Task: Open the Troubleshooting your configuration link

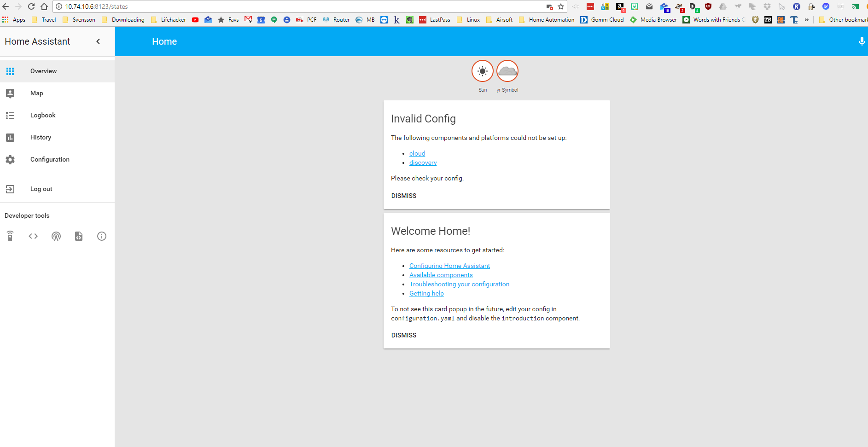Action: coord(459,284)
